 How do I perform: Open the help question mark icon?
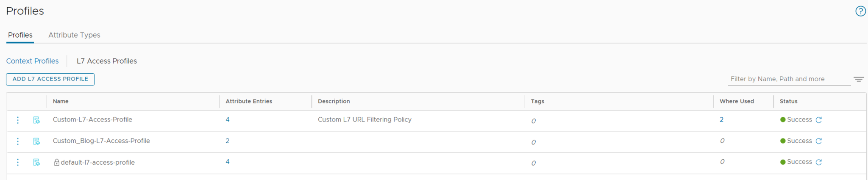[860, 11]
